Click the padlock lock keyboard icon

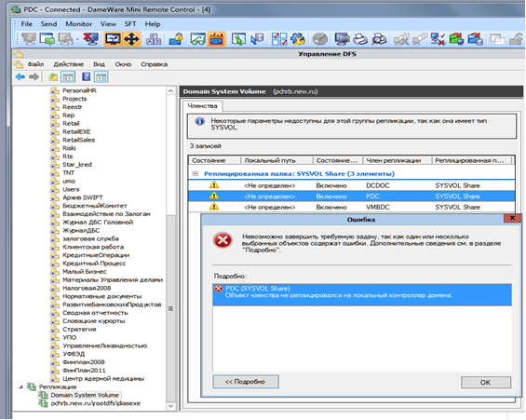(x=176, y=39)
